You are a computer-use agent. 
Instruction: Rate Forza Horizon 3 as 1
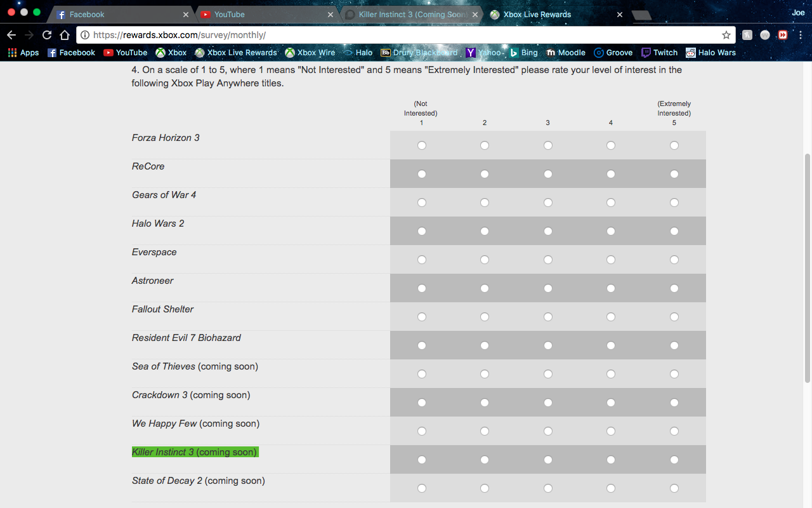pyautogui.click(x=422, y=145)
